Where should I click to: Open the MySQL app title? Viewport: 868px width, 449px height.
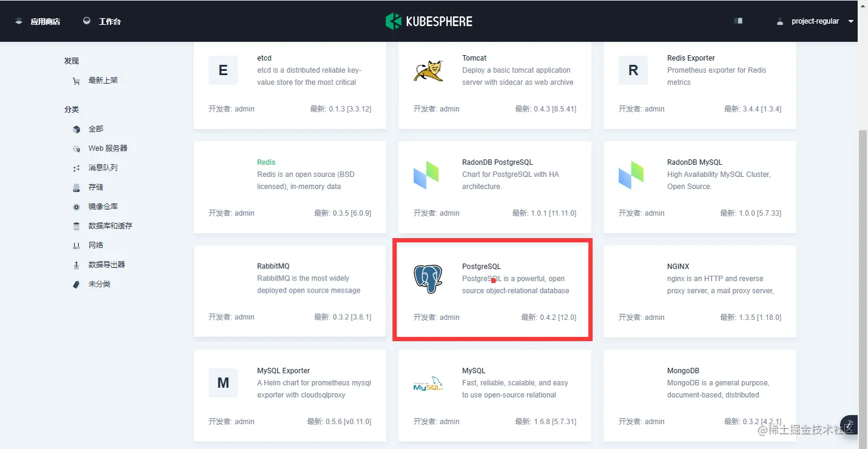click(x=474, y=371)
